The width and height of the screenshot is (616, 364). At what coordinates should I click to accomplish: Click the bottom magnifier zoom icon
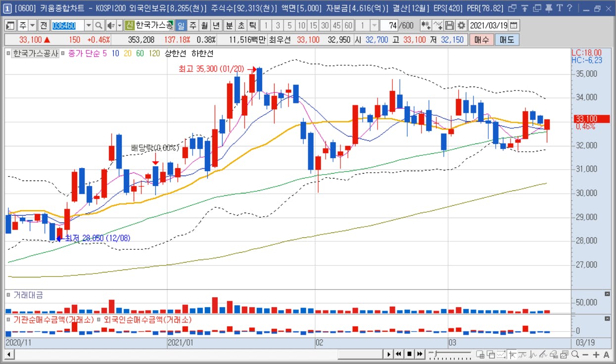pos(575,354)
